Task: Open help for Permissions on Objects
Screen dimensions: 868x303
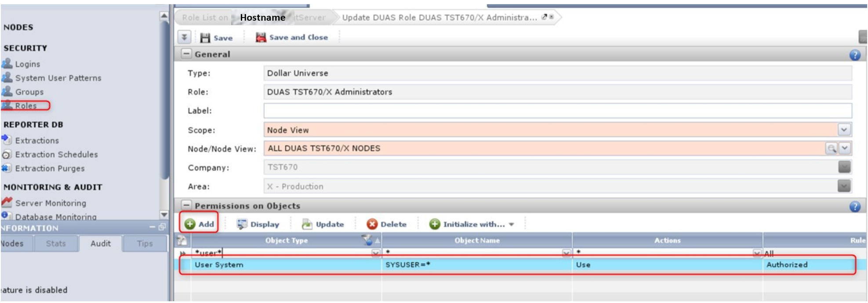Action: coord(854,206)
